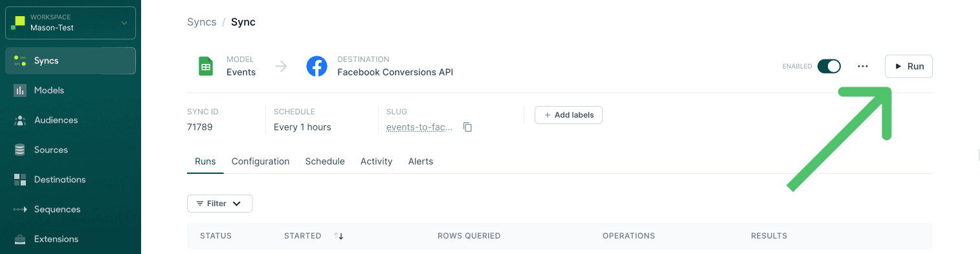Open the Google Sheets Events model icon
The image size is (980, 254).
coord(206,66)
